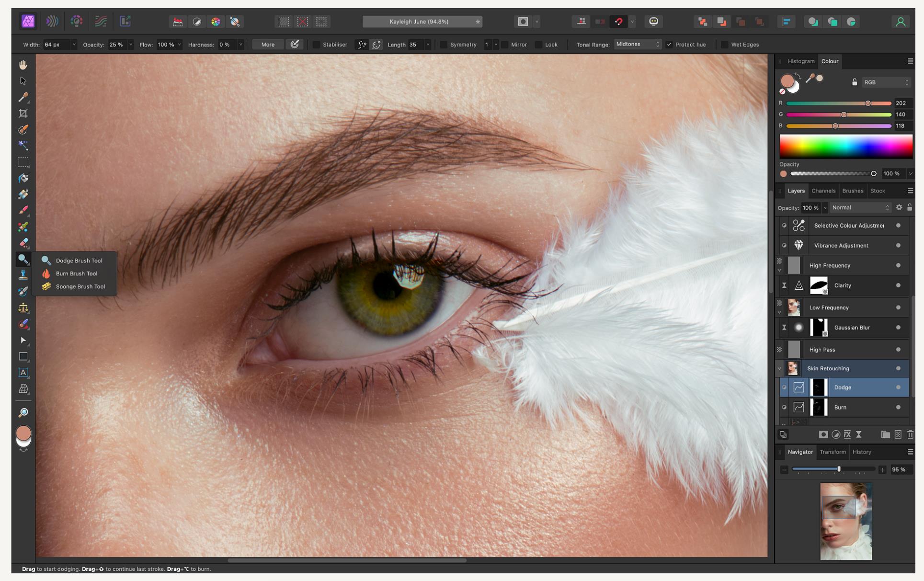924x581 pixels.
Task: Pick the Hand (view) tool
Action: 23,65
